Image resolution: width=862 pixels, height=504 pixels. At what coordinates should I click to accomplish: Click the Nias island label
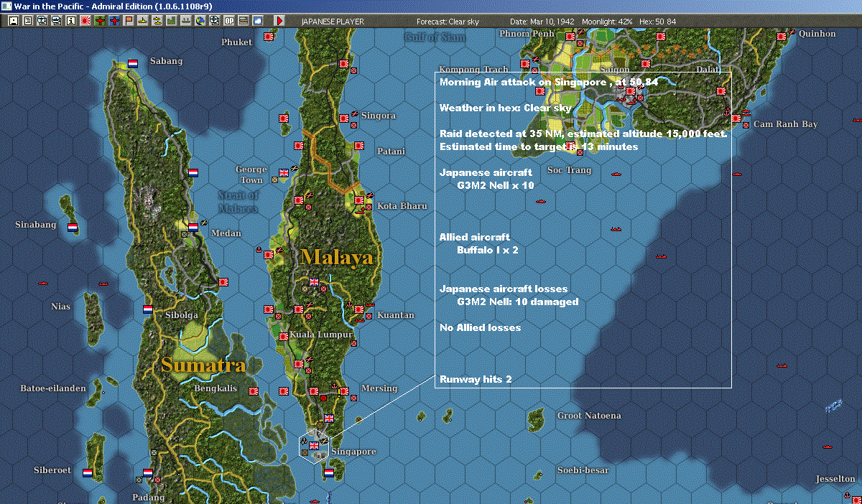click(x=61, y=307)
